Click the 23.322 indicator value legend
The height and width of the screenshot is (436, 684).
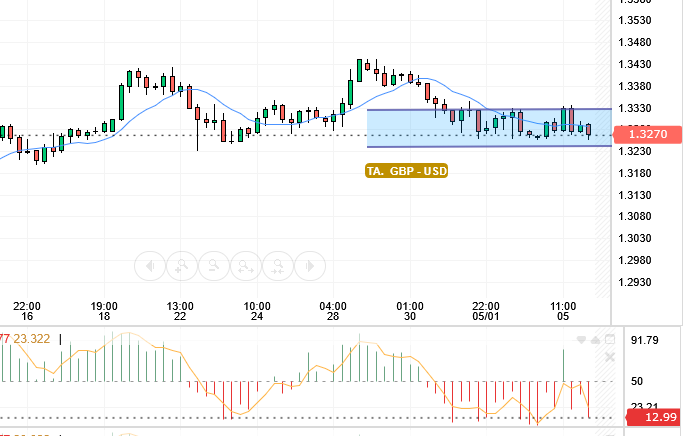point(31,339)
